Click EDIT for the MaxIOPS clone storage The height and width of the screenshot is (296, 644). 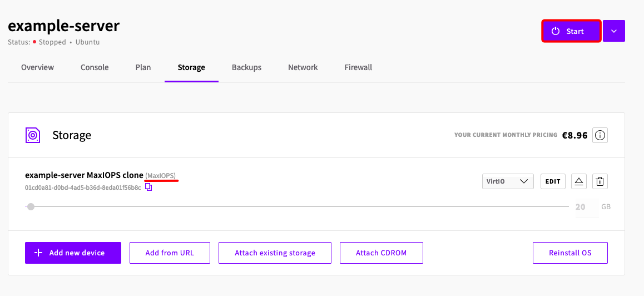click(x=553, y=181)
